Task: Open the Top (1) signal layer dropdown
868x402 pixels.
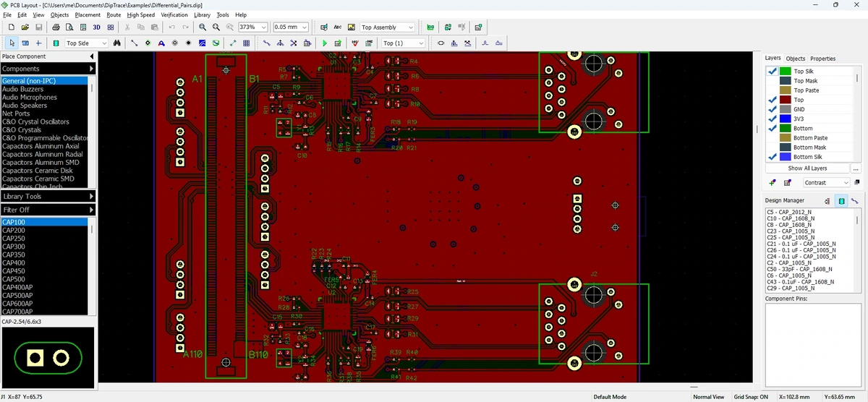Action: (x=421, y=43)
